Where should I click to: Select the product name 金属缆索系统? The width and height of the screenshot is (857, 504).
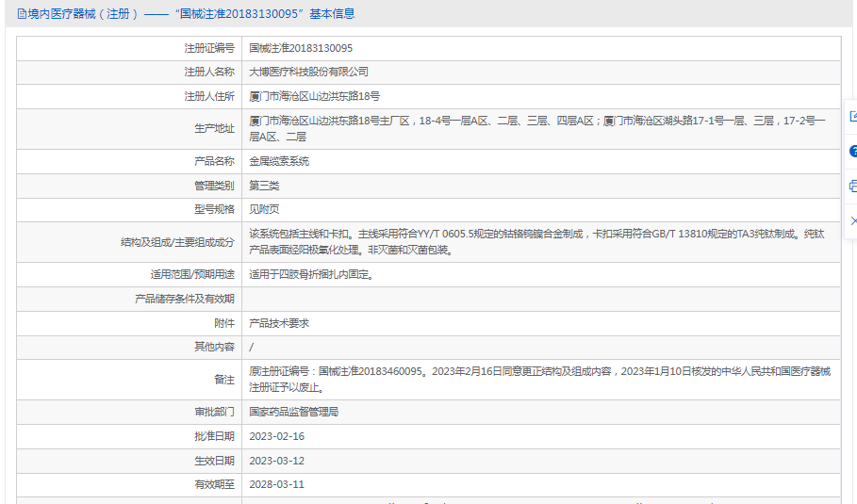tap(279, 161)
